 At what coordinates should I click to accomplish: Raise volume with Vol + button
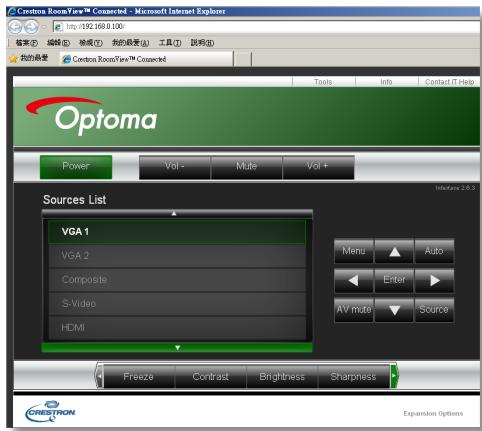pyautogui.click(x=318, y=167)
